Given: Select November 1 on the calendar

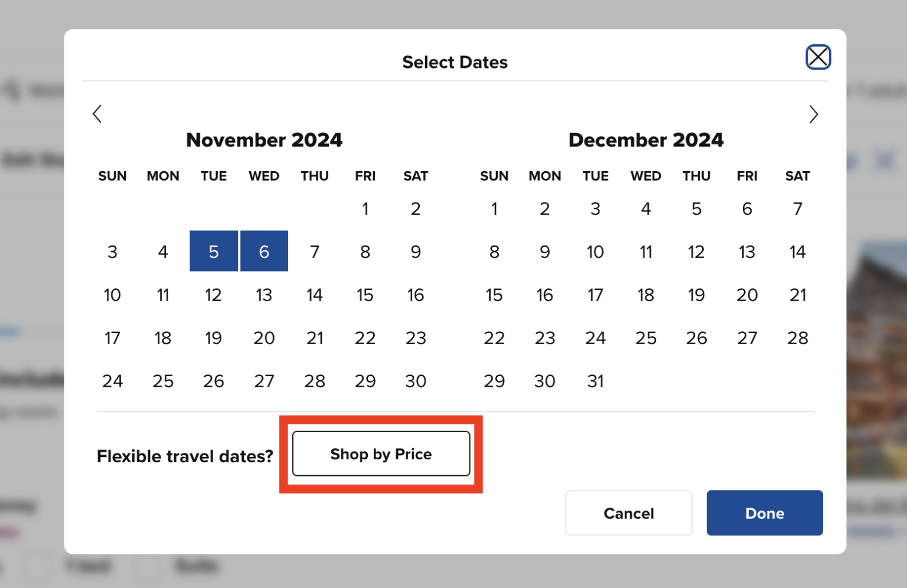Looking at the screenshot, I should coord(365,208).
